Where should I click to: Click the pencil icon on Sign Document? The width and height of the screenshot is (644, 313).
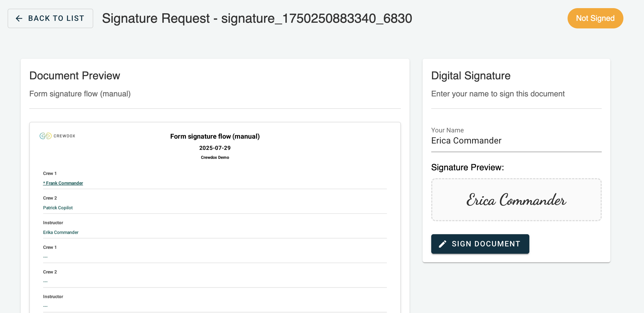pos(443,244)
